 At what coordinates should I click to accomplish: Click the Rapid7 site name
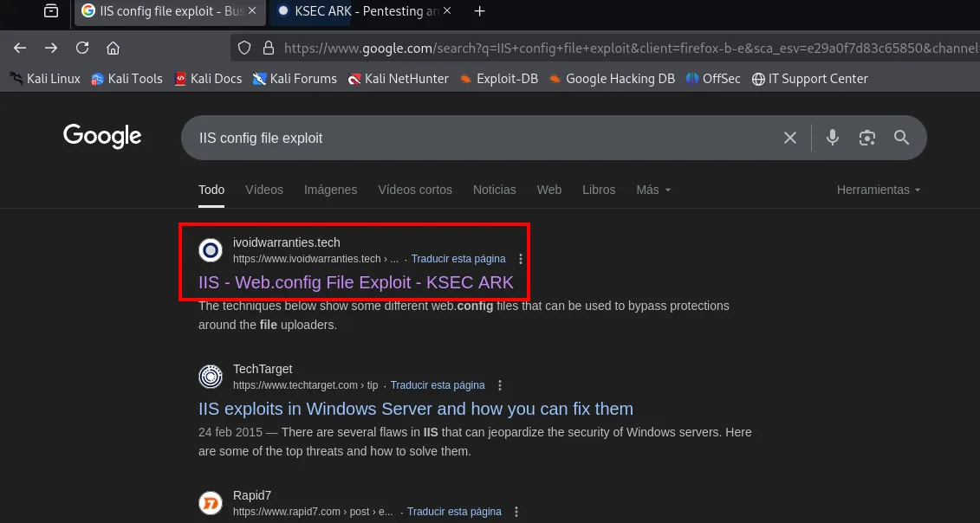pos(252,495)
